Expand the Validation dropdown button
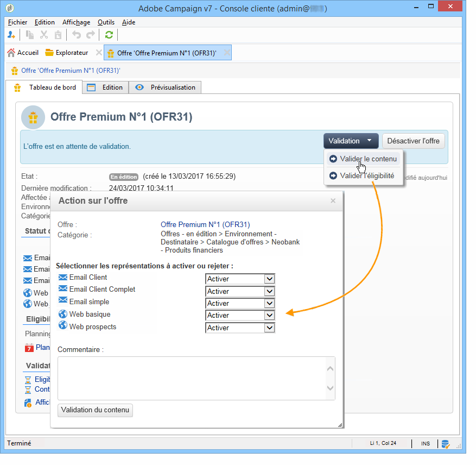The image size is (476, 465). pos(351,141)
